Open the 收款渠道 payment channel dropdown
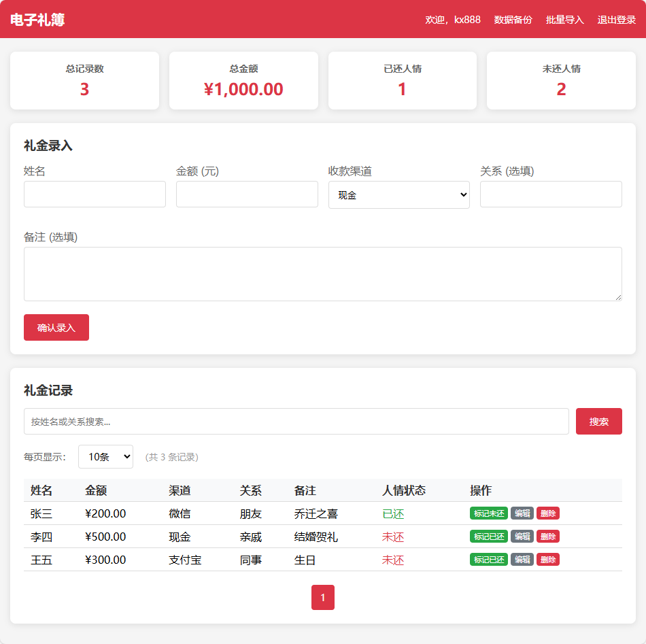646x644 pixels. point(398,194)
